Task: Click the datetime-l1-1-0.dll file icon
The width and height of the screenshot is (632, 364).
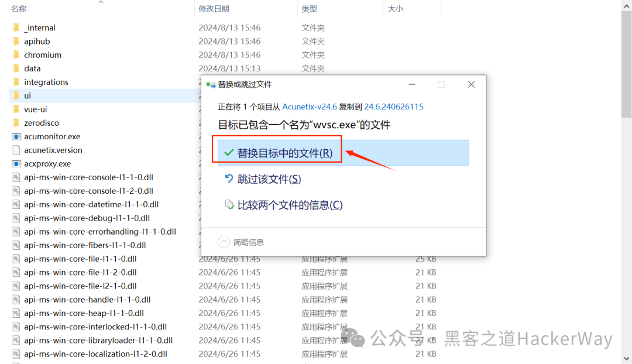Action: (16, 204)
